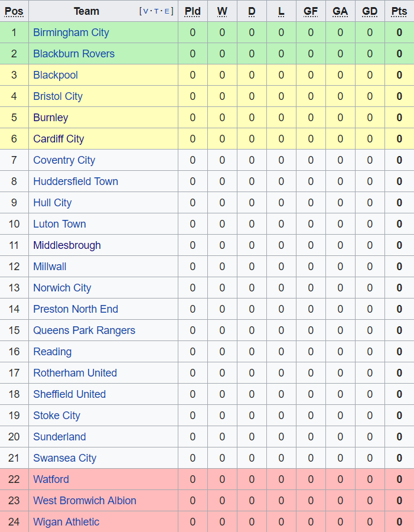
Task: Click the Blackburn Rovers link
Action: 74,54
